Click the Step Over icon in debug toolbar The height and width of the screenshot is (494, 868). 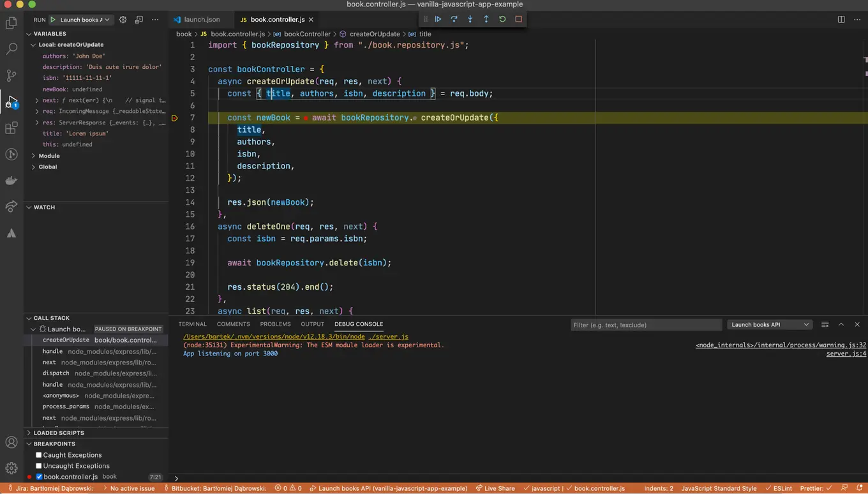(454, 19)
